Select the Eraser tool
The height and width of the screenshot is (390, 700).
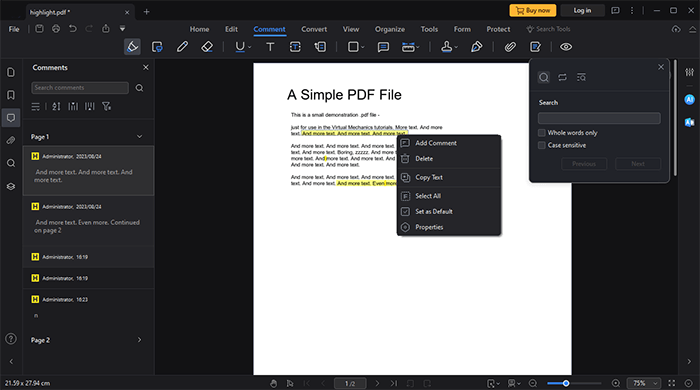coord(207,47)
